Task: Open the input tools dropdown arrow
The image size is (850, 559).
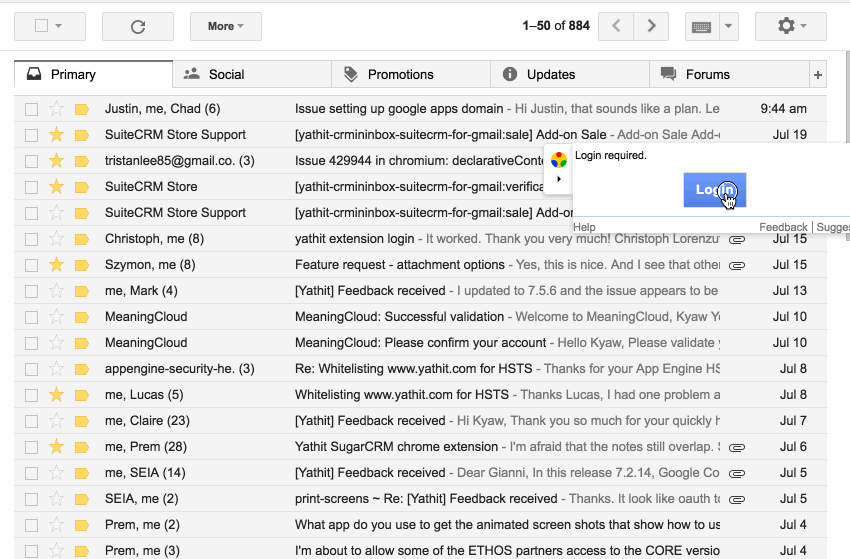Action: click(729, 26)
